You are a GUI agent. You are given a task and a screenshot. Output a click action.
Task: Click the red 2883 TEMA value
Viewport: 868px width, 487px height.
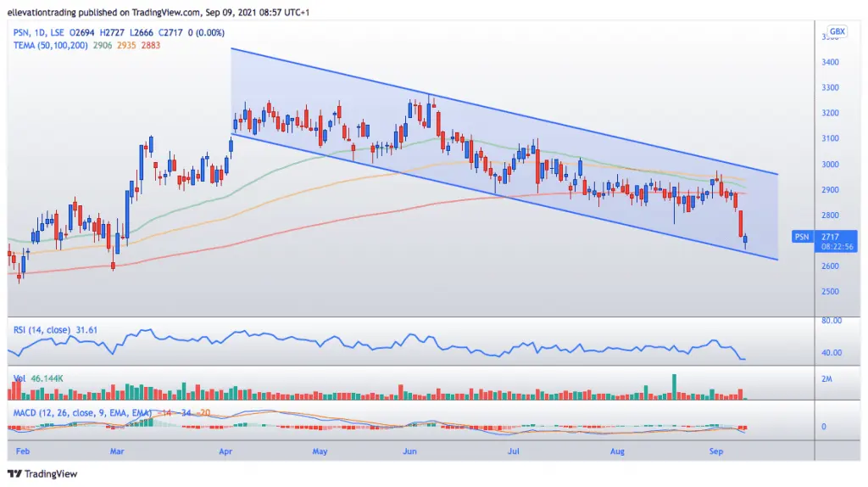point(151,46)
